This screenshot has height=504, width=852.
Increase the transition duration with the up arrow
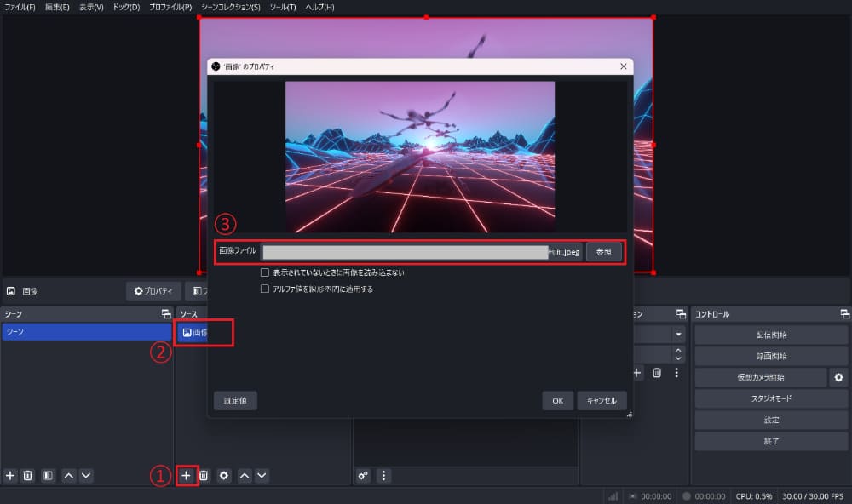[x=678, y=351]
